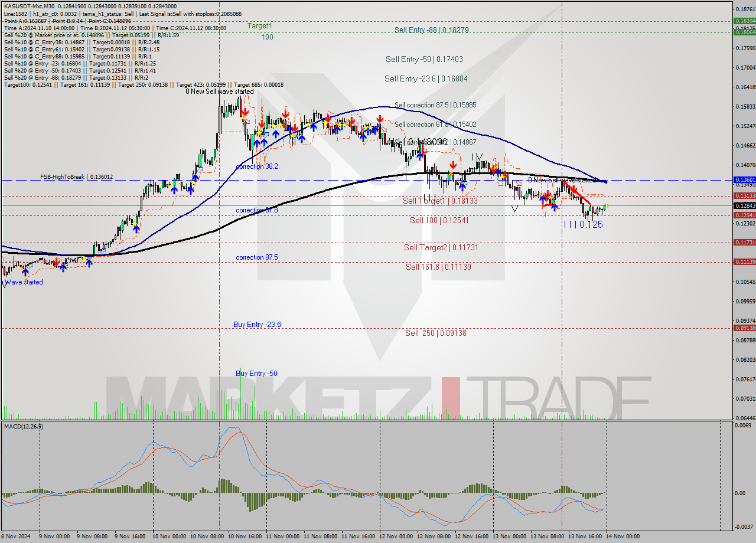Click the 'FSB-HighToBreak | 0.136012' label
The width and height of the screenshot is (756, 543).
click(x=76, y=176)
